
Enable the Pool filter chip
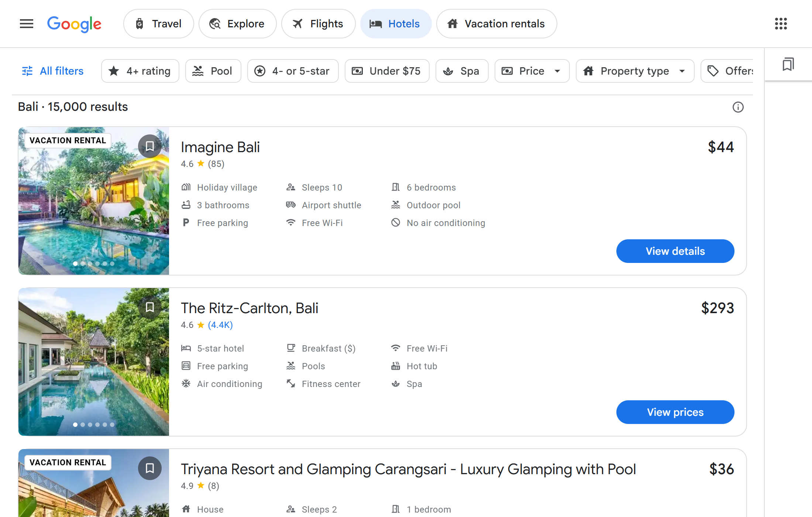(x=213, y=71)
